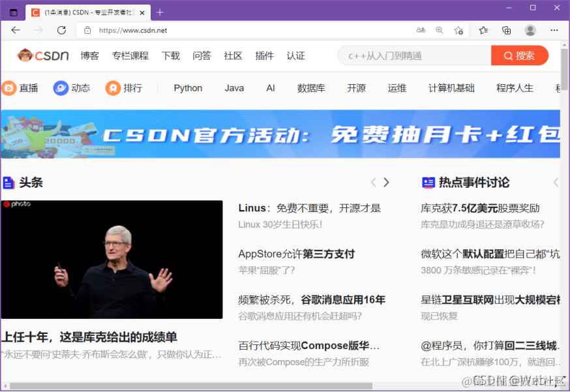This screenshot has width=570, height=392.
Task: Click the CSDN search input box
Action: coord(414,55)
